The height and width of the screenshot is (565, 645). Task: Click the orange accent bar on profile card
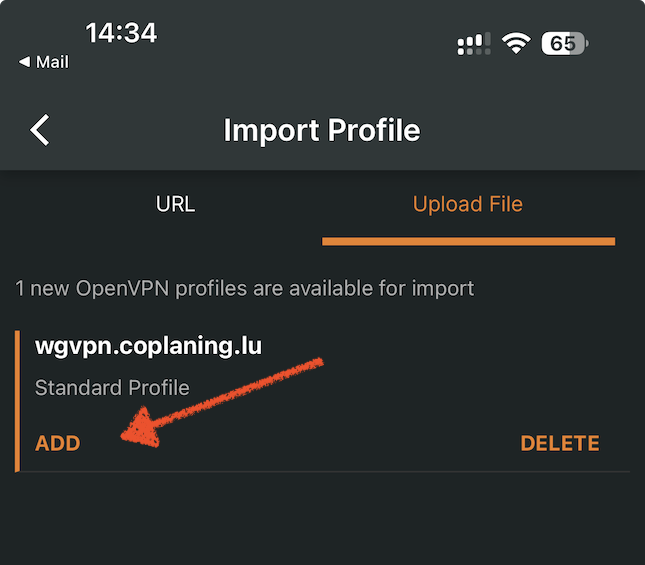[17, 400]
